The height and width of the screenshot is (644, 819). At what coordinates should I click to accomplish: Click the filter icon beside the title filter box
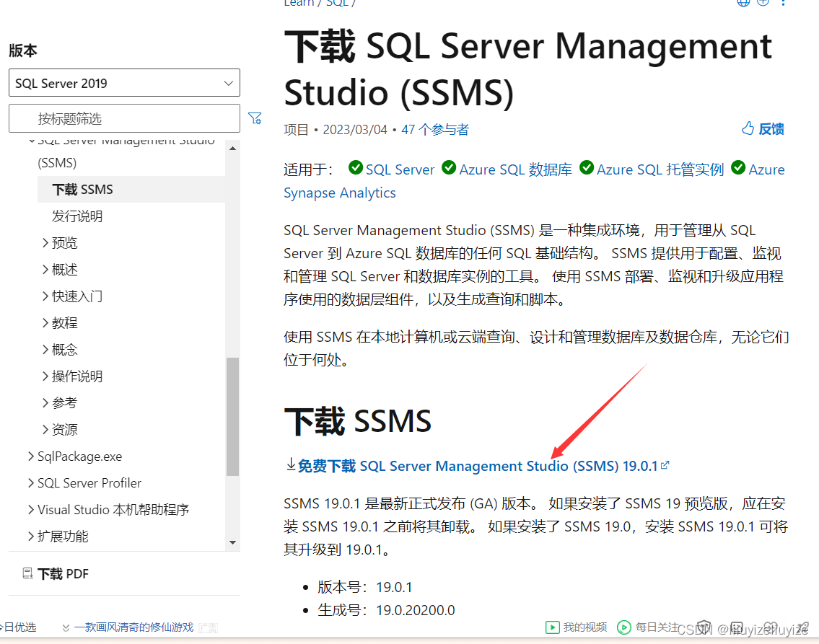[x=255, y=118]
